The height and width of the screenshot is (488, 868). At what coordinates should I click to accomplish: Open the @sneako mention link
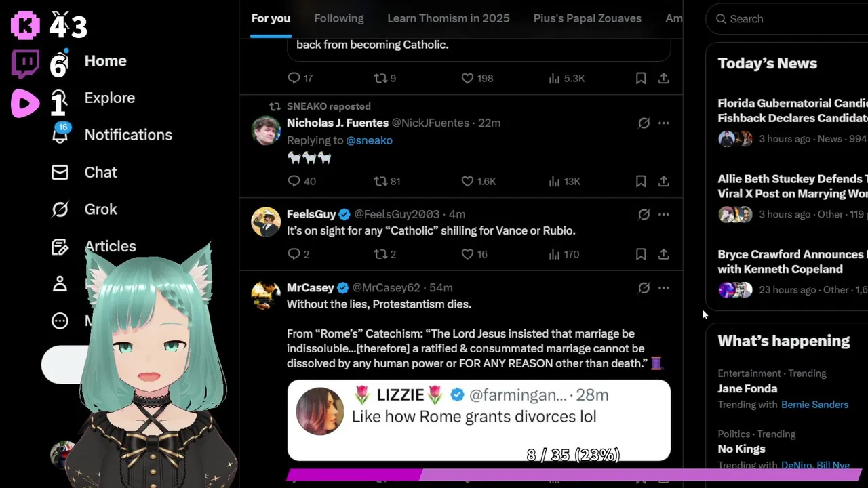tap(370, 140)
